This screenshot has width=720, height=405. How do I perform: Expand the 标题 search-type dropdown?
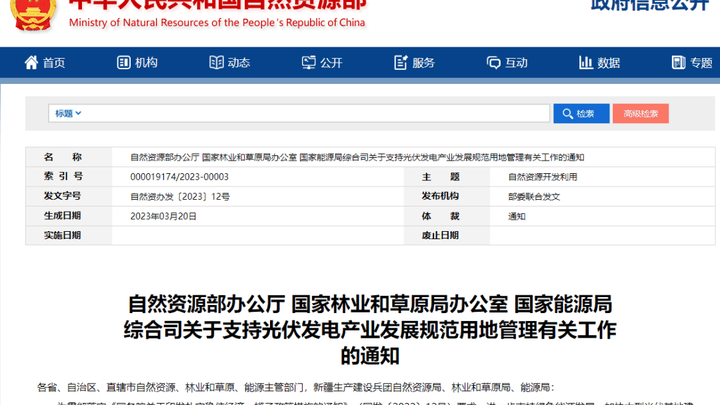click(x=68, y=113)
